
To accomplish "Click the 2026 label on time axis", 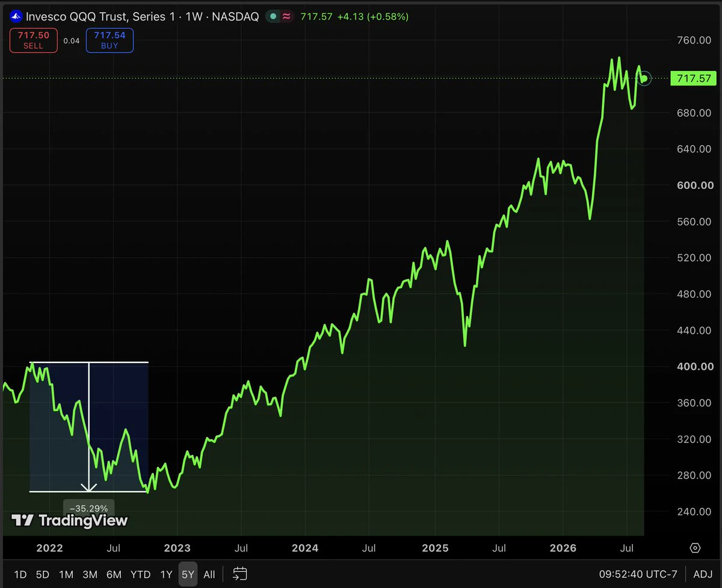I will 563,548.
